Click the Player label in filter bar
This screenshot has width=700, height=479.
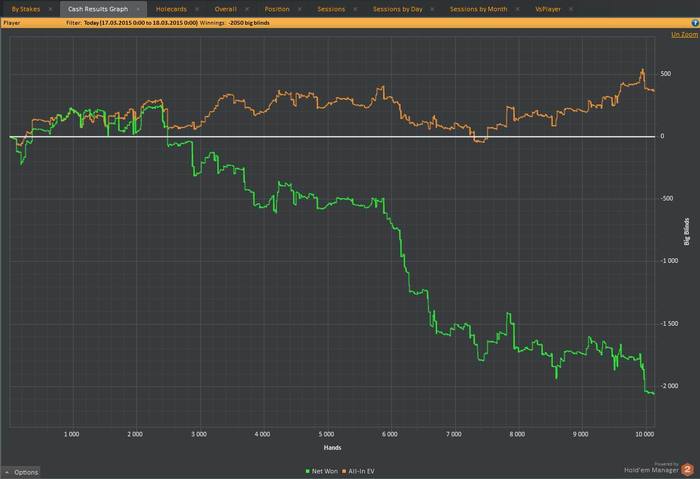[x=12, y=23]
